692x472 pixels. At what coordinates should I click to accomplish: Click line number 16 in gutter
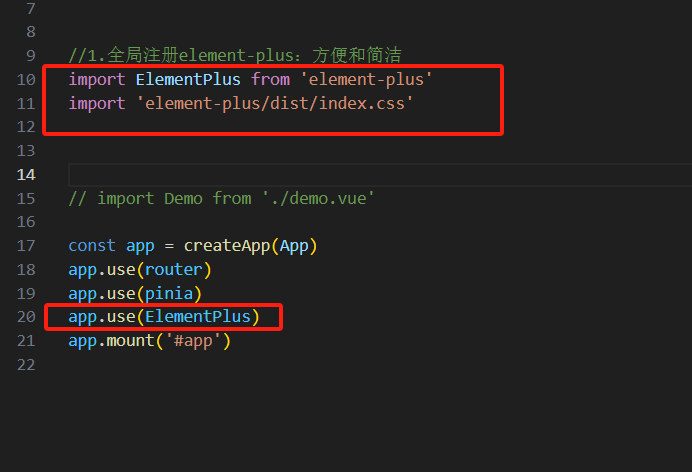pos(26,222)
